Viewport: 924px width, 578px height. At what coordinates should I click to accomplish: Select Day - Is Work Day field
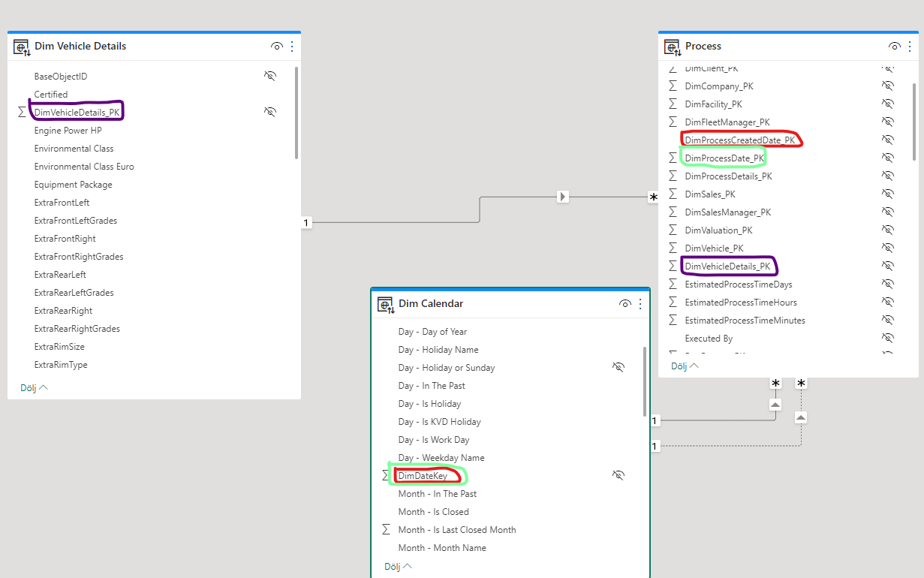tap(434, 439)
